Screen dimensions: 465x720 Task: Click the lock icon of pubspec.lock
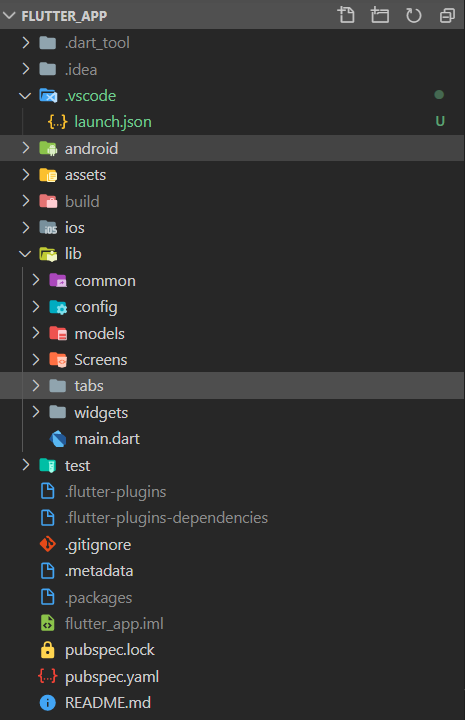(x=47, y=650)
